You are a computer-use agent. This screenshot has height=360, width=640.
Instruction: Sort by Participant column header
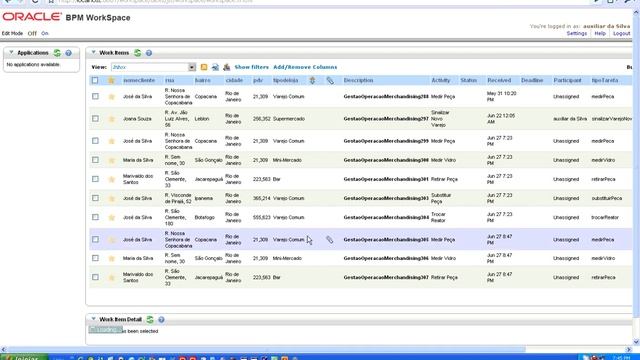[x=567, y=80]
